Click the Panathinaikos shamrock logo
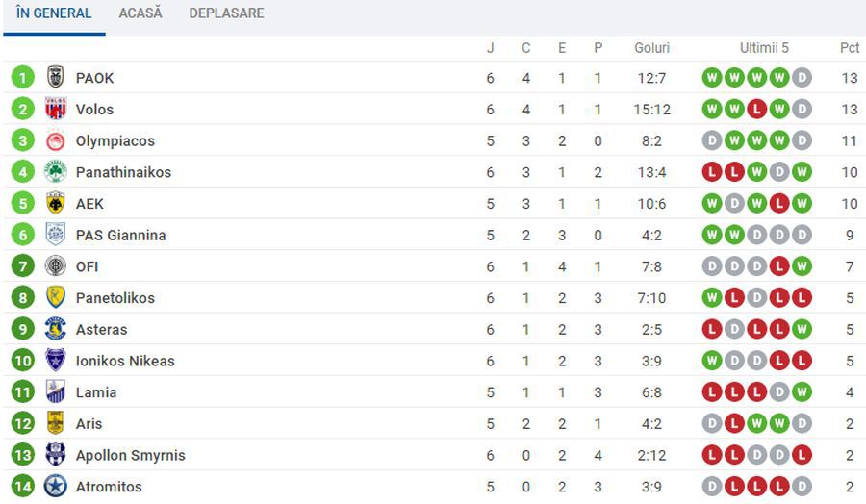The width and height of the screenshot is (866, 504). click(x=55, y=171)
